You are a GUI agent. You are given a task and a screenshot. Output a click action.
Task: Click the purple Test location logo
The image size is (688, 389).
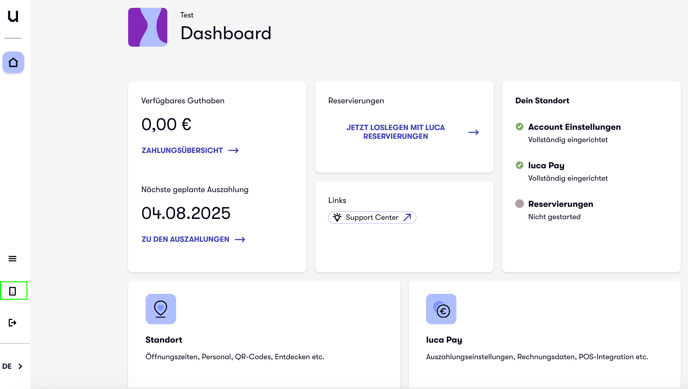[147, 27]
